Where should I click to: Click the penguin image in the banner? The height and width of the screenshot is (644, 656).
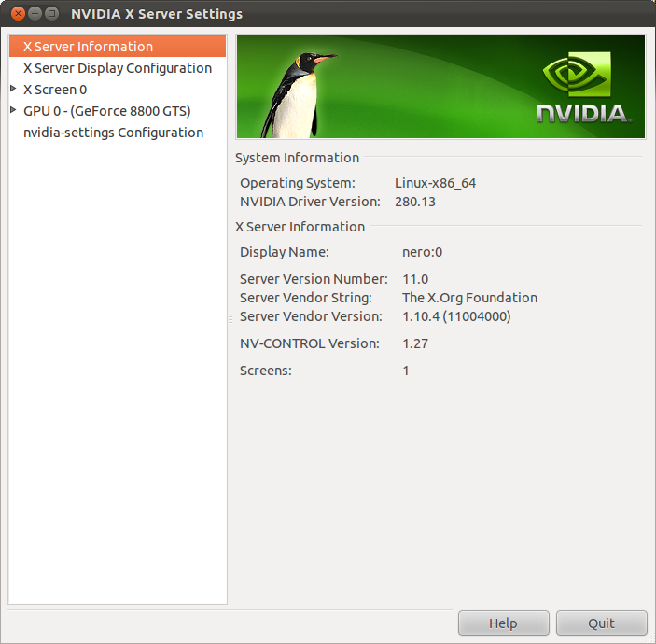(300, 91)
